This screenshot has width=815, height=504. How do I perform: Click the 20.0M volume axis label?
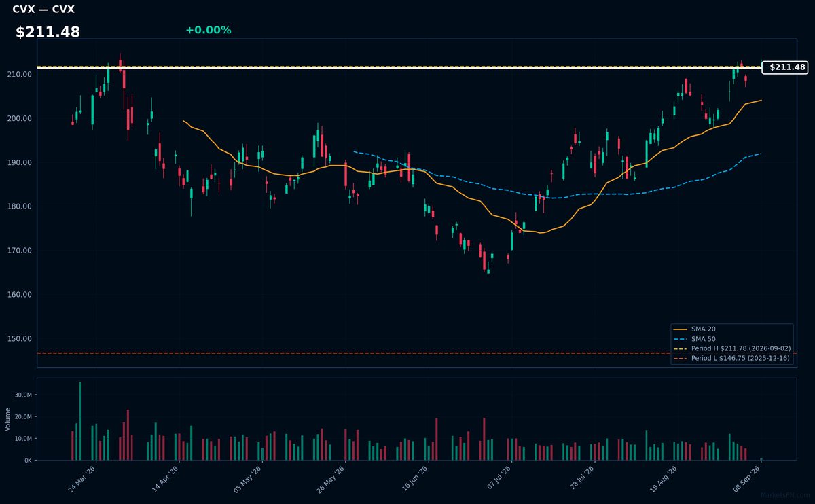(x=24, y=416)
